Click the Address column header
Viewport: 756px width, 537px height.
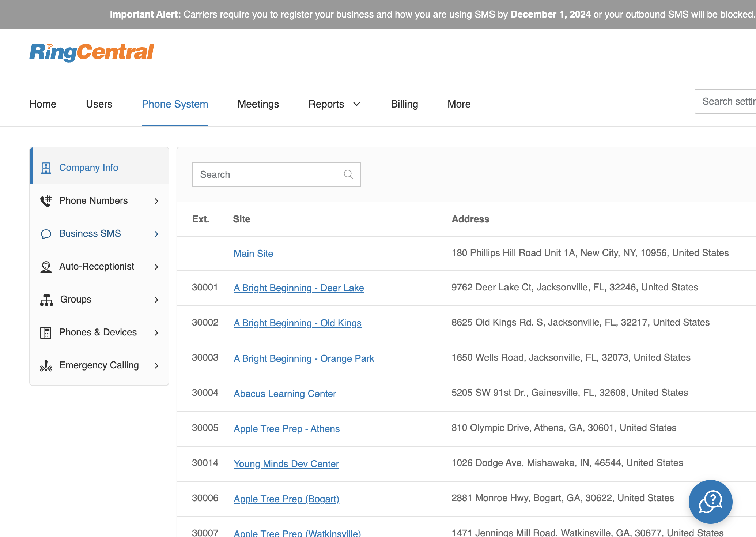point(470,219)
